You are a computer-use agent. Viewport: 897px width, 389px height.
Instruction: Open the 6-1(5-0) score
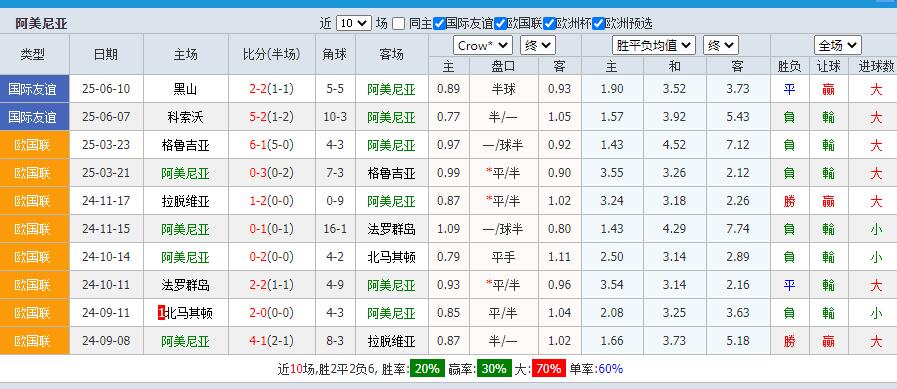pyautogui.click(x=271, y=145)
